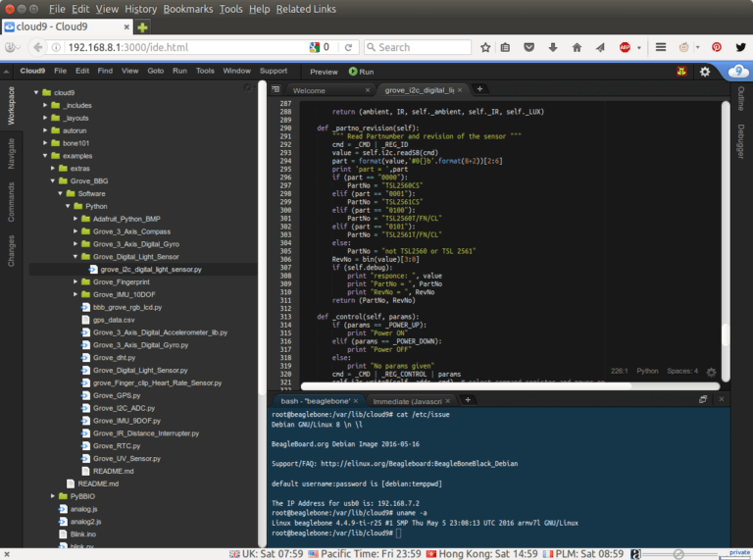Click the Firefox bookmark star icon
Viewport: 753px width, 560px height.
[485, 47]
